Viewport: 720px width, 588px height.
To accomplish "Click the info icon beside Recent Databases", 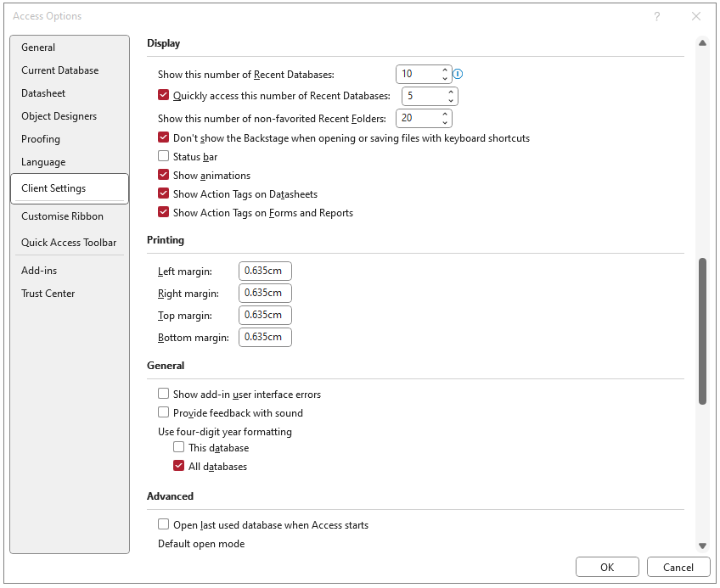I will click(x=458, y=75).
